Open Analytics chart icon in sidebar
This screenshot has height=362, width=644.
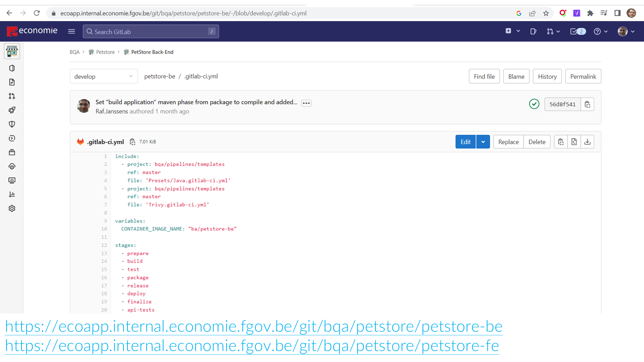click(12, 194)
